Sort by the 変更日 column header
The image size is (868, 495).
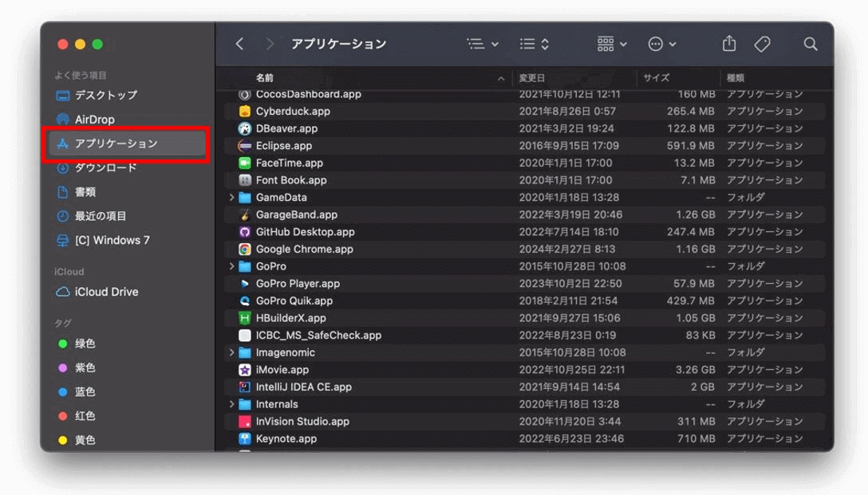pyautogui.click(x=531, y=78)
